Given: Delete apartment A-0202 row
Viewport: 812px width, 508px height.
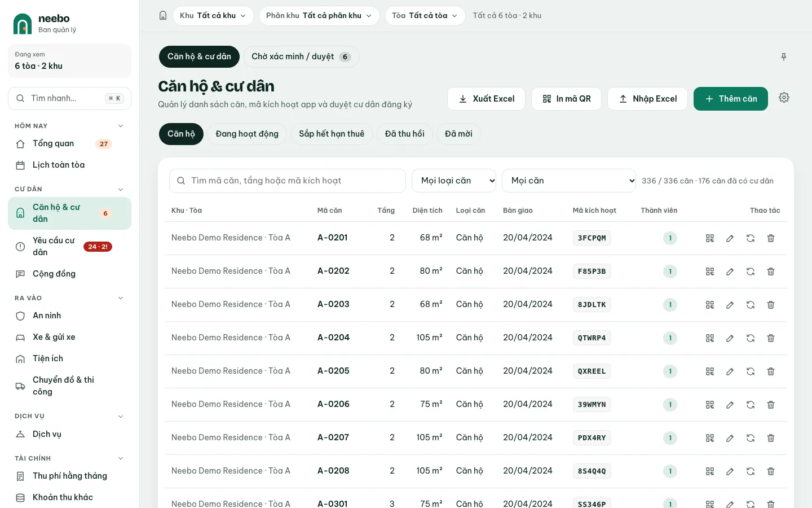Looking at the screenshot, I should pyautogui.click(x=771, y=271).
